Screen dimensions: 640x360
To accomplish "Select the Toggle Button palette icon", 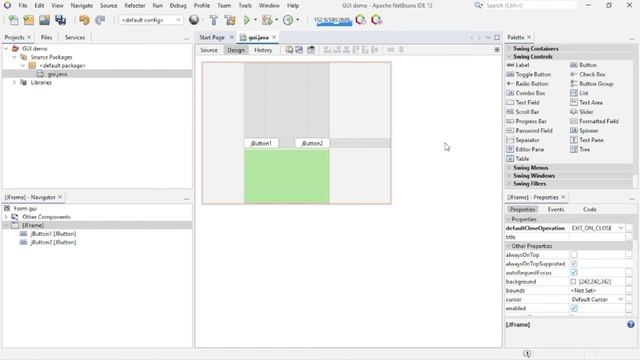I will point(510,74).
